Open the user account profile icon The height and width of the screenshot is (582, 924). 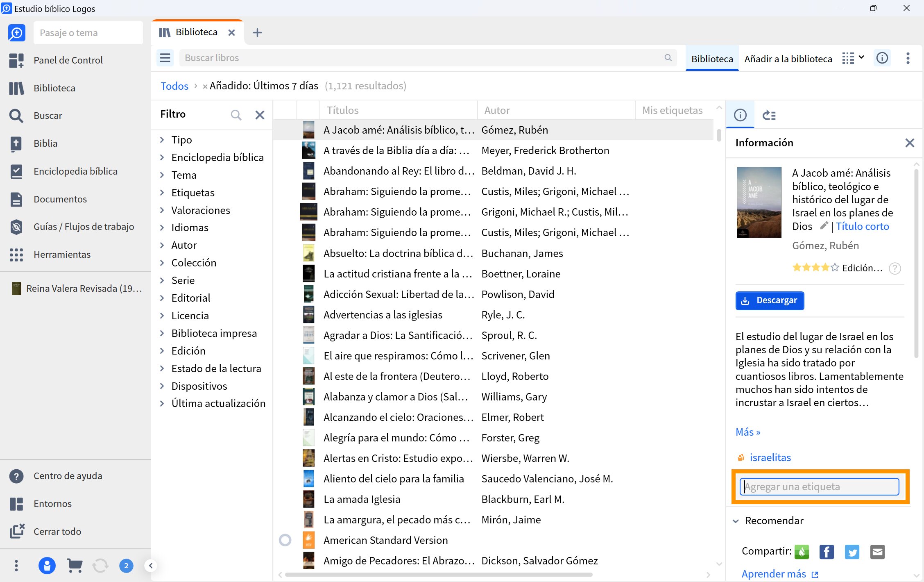(47, 566)
